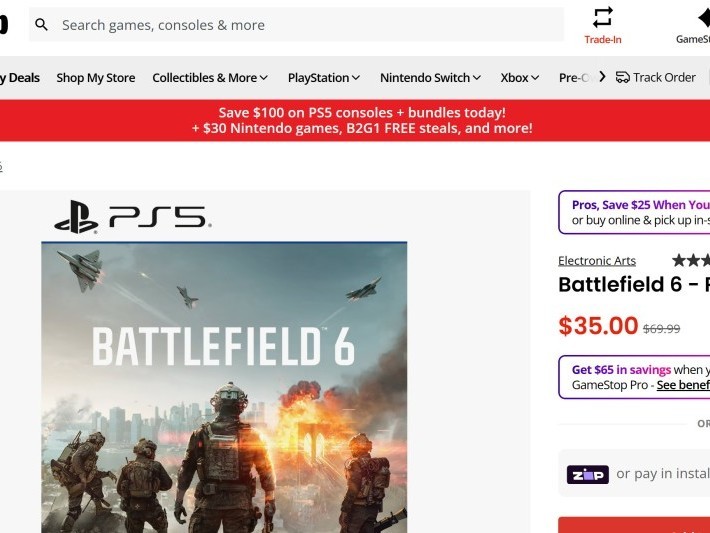This screenshot has width=710, height=533.
Task: Open the Battlefield 6 cover image
Action: tap(224, 390)
